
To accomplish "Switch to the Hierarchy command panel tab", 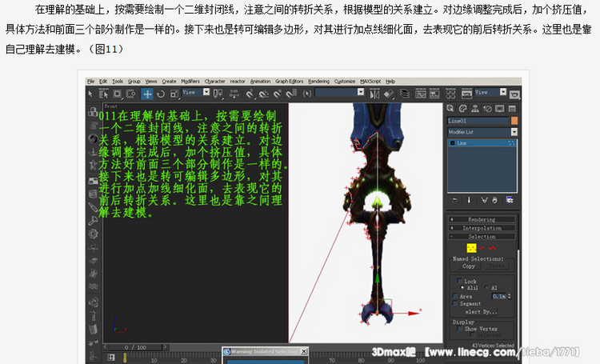I will (475, 109).
